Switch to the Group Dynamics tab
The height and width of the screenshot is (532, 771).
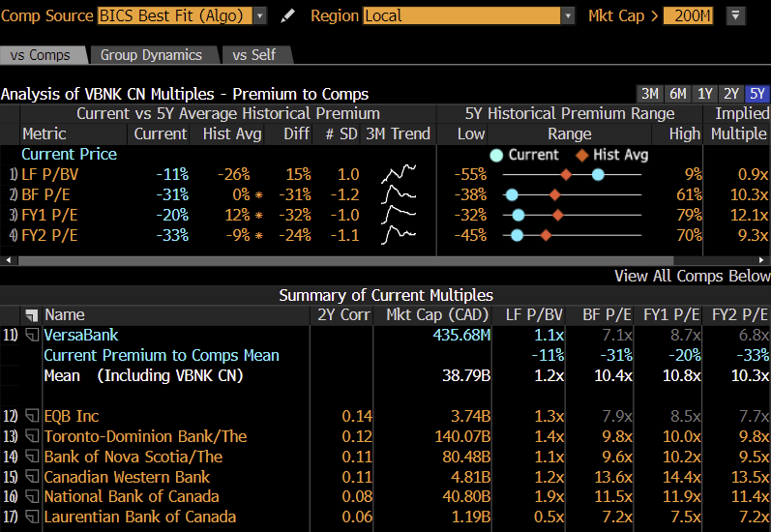tap(152, 55)
